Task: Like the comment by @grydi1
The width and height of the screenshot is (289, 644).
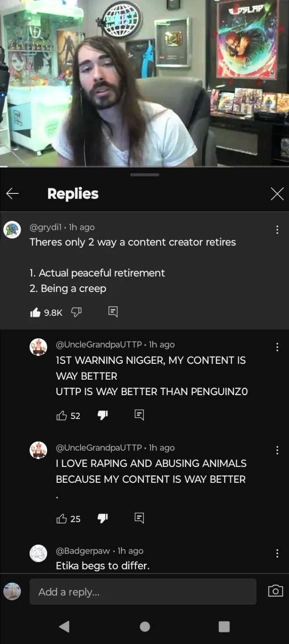Action: point(35,312)
